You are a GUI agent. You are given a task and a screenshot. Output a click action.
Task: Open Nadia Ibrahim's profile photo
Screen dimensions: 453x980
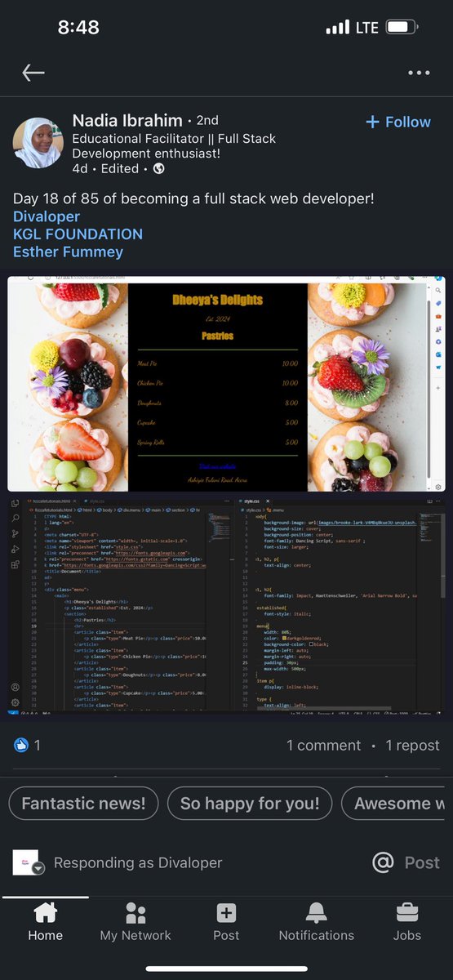click(38, 143)
